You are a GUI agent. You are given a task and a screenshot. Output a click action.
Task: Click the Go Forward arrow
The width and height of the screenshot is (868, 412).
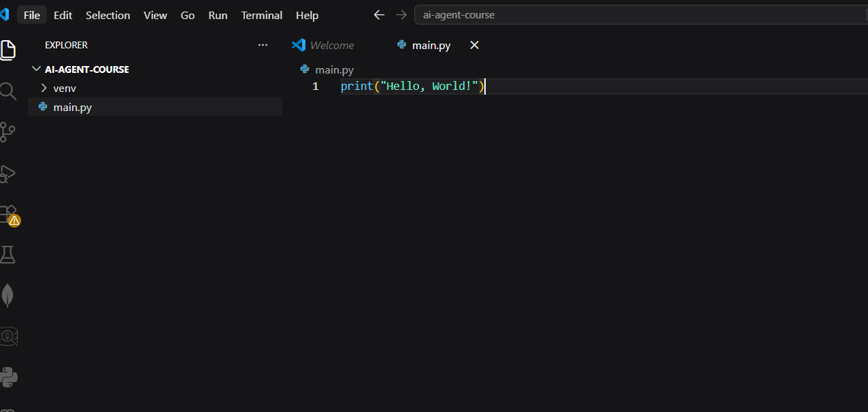(x=401, y=15)
